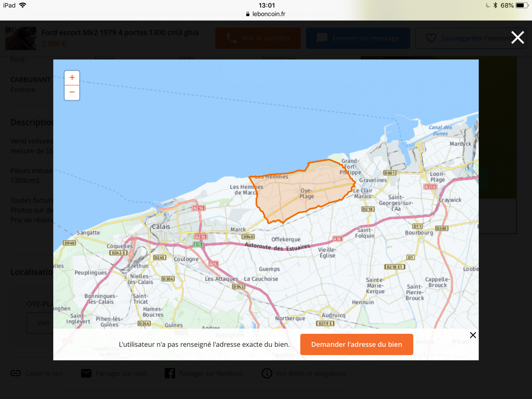Click the Offekerque label on the map

click(286, 239)
